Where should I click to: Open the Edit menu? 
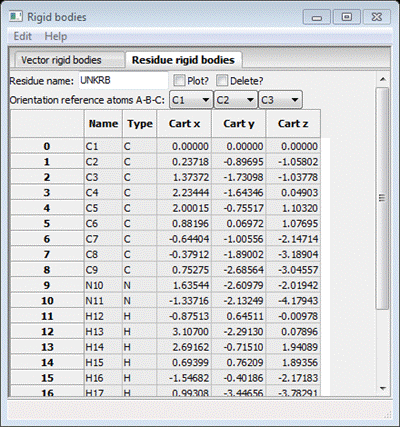pyautogui.click(x=22, y=36)
